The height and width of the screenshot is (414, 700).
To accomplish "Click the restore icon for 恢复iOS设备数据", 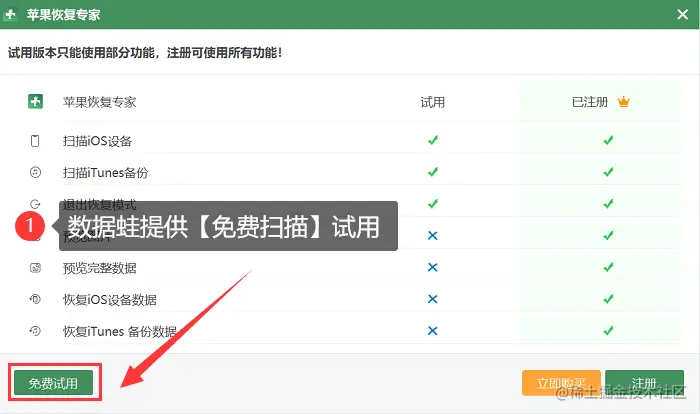I will pos(35,299).
